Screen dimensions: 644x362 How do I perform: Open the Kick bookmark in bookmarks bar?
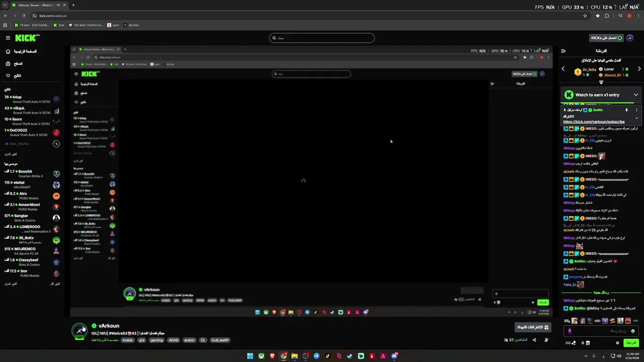(59, 25)
